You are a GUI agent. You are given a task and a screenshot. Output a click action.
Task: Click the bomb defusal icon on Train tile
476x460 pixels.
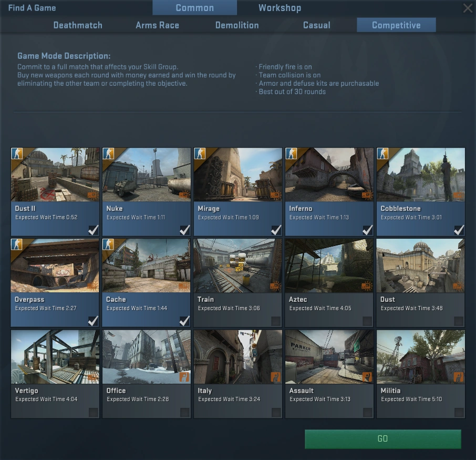(274, 286)
